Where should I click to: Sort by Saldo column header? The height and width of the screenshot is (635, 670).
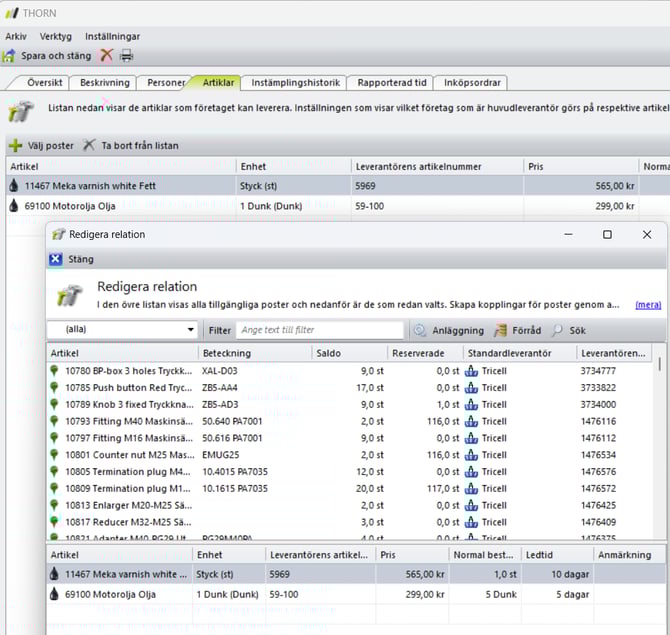(350, 353)
